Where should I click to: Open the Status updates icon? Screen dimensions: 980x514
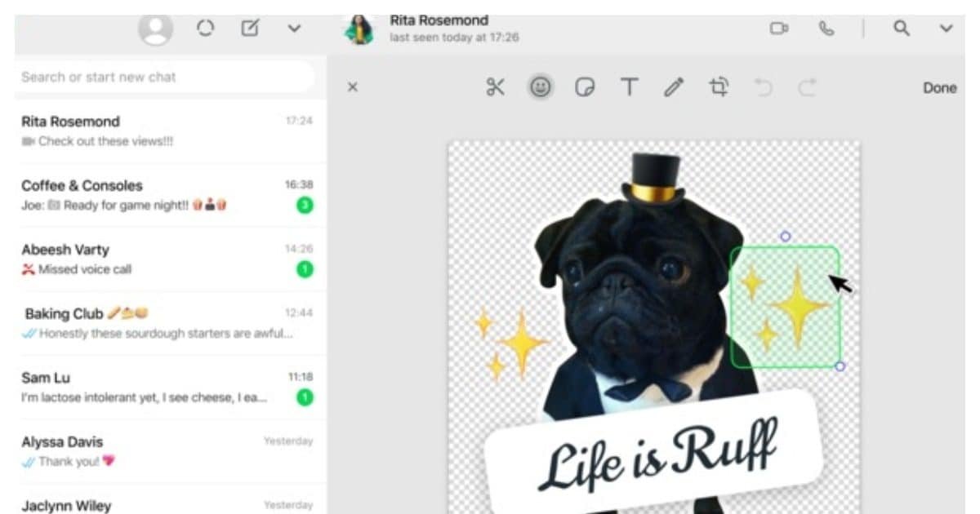click(205, 28)
